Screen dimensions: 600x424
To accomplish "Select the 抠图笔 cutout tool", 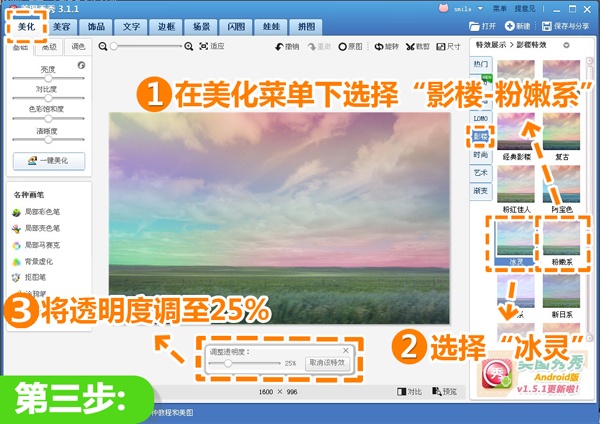I will [x=29, y=277].
